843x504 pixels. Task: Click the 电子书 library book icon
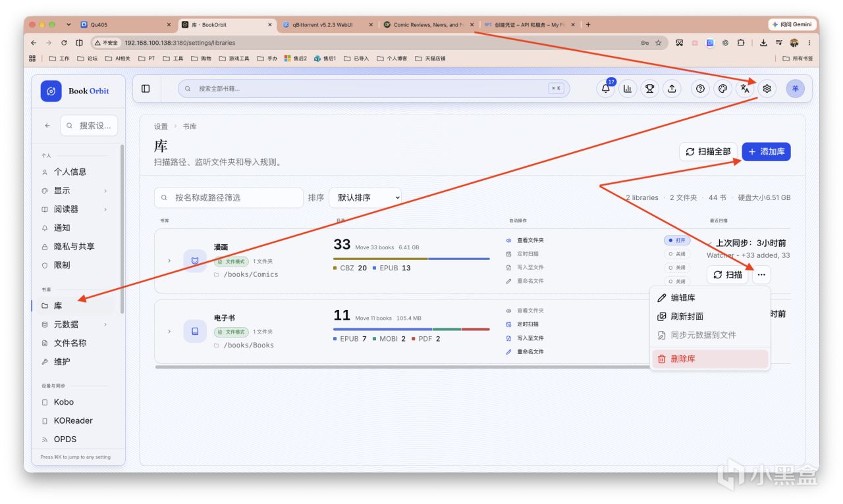(x=195, y=331)
